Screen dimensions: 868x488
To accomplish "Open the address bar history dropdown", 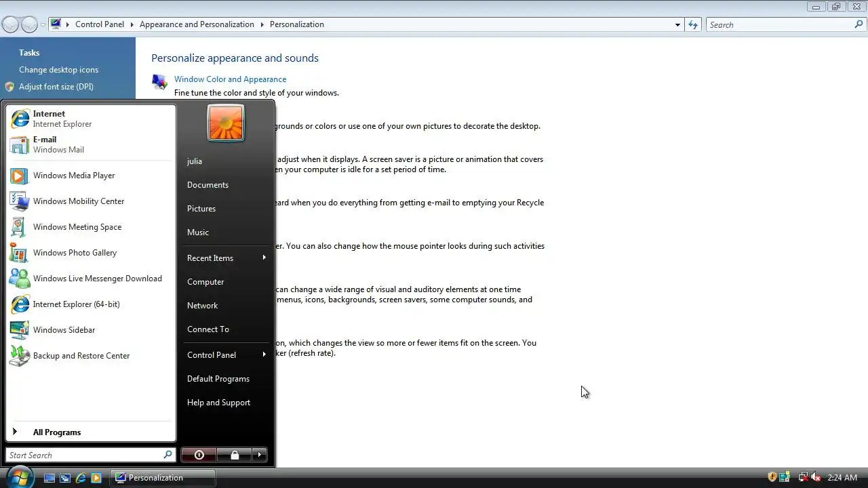I will coord(677,24).
